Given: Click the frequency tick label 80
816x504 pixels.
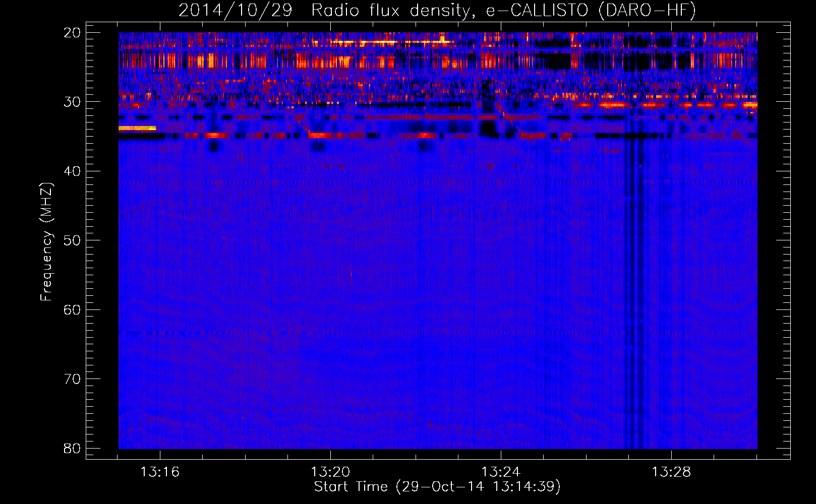Looking at the screenshot, I should [x=72, y=448].
